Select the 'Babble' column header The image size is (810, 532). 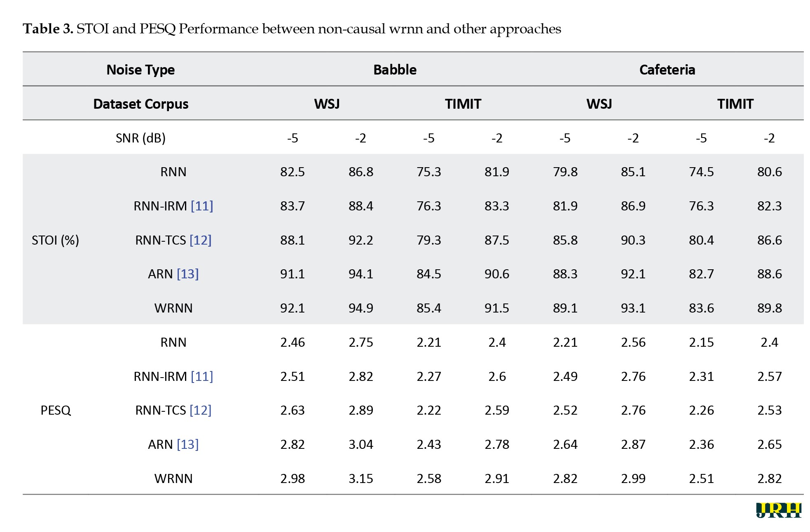point(395,70)
